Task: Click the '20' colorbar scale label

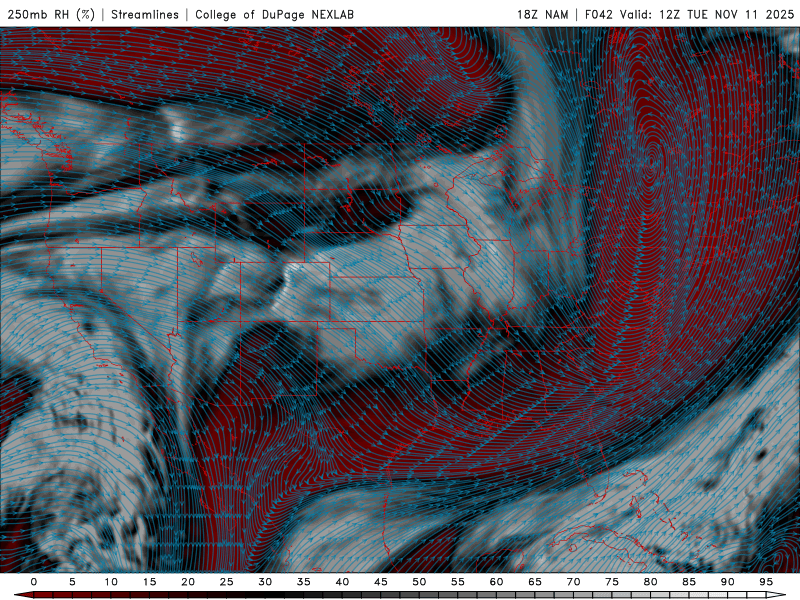Action: tap(188, 582)
